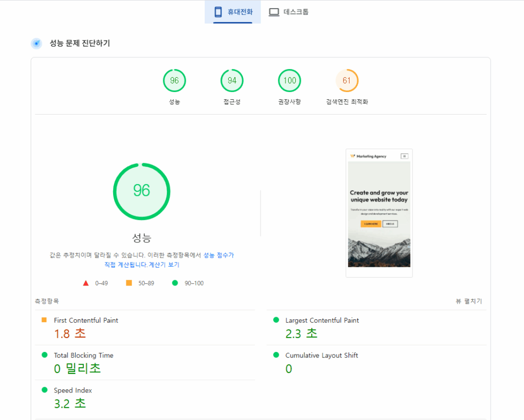Image resolution: width=524 pixels, height=420 pixels.
Task: Select the 검색엔진 최적화 gauge showing 61
Action: click(x=347, y=80)
